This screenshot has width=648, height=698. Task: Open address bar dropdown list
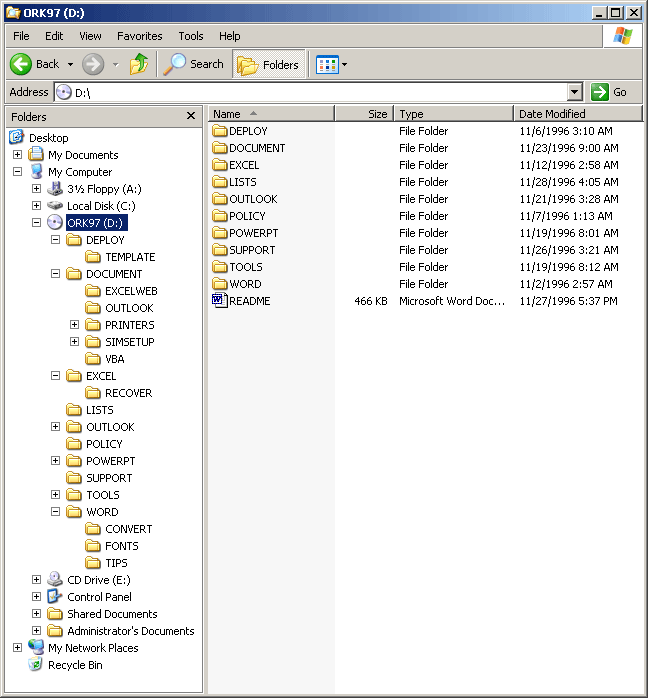click(575, 92)
